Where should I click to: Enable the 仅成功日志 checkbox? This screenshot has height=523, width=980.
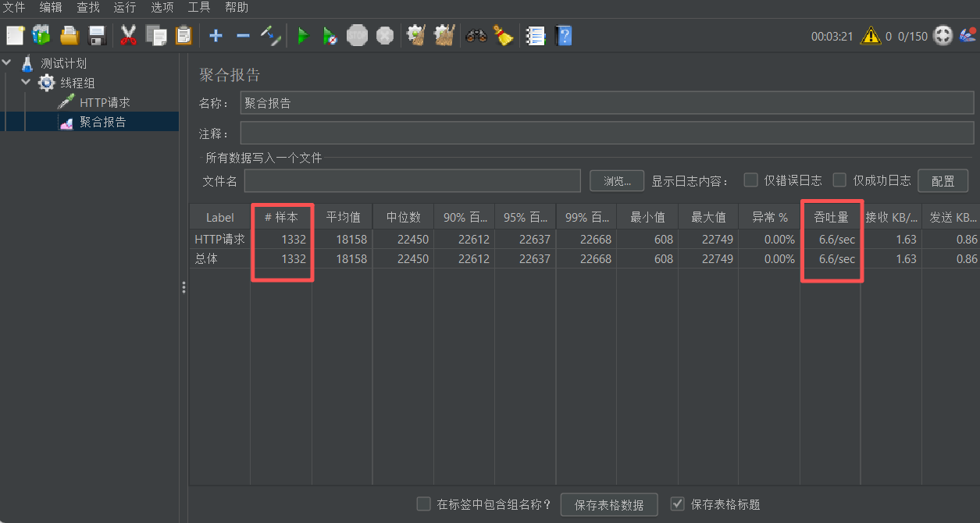coord(839,180)
